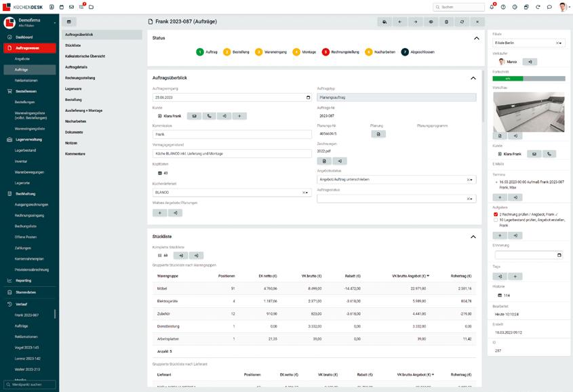This screenshot has height=392, width=573.
Task: Open the mail envelope icon in the top bar
Action: click(x=71, y=7)
